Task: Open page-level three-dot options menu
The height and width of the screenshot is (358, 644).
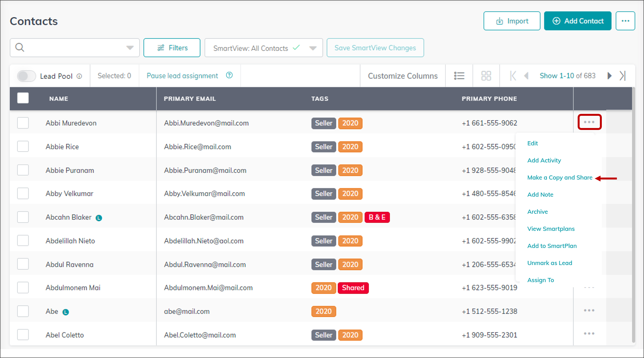Action: point(625,21)
